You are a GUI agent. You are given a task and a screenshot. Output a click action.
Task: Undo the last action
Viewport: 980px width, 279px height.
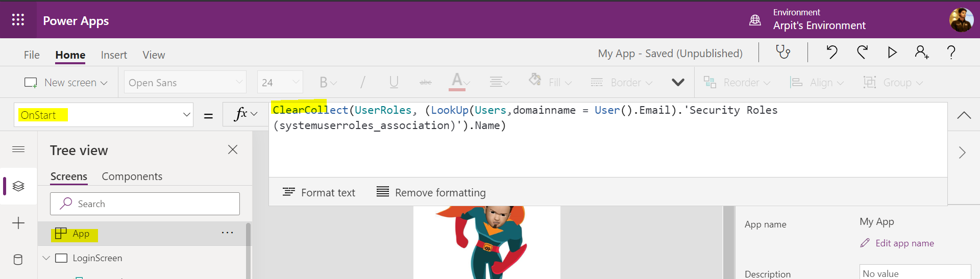pyautogui.click(x=832, y=52)
